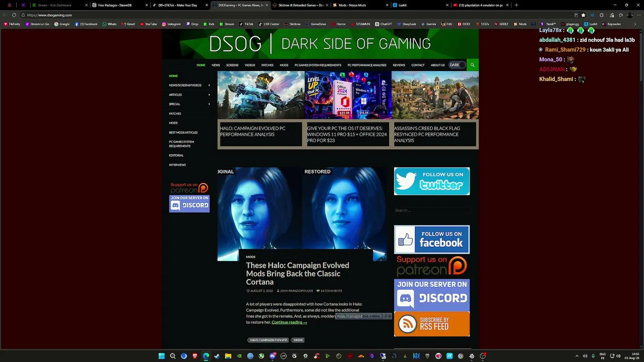Open the LIVE Center bookmark

269,24
